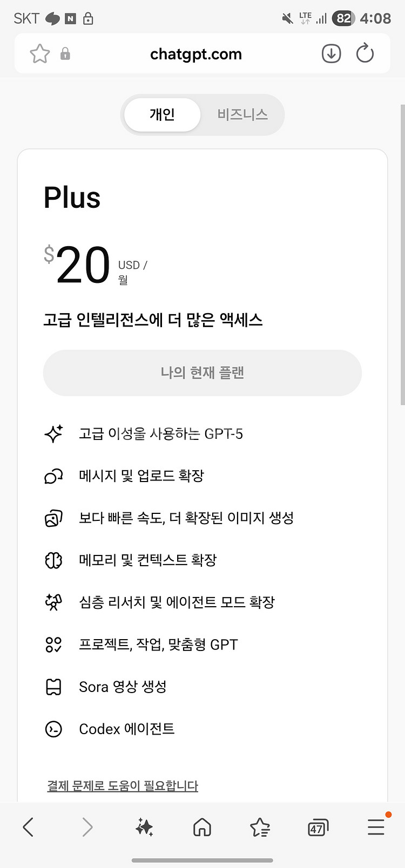Switch to the 비즈니스 plan tab
Image resolution: width=405 pixels, height=868 pixels.
[242, 114]
